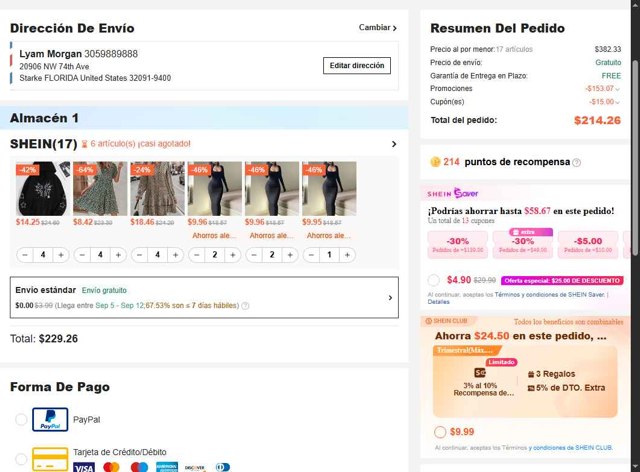640x472 pixels.
Task: Open Términos y condiciones de SHEIN Saver
Action: (549, 294)
